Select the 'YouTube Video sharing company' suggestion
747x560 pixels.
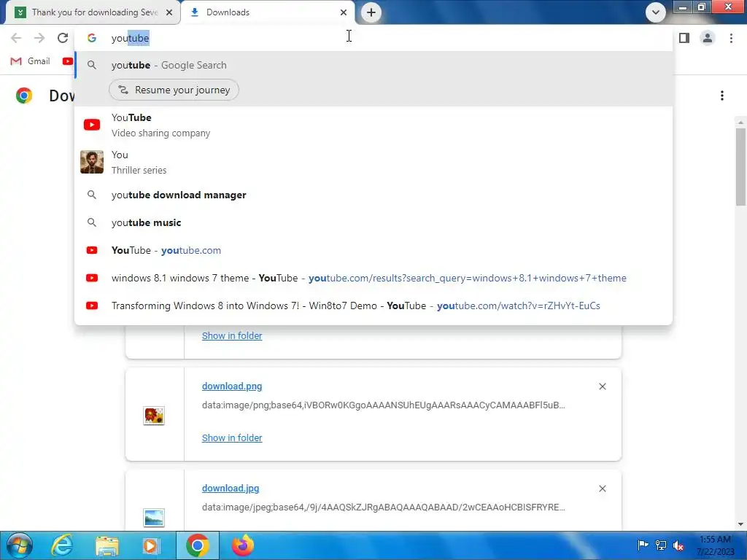(x=373, y=125)
